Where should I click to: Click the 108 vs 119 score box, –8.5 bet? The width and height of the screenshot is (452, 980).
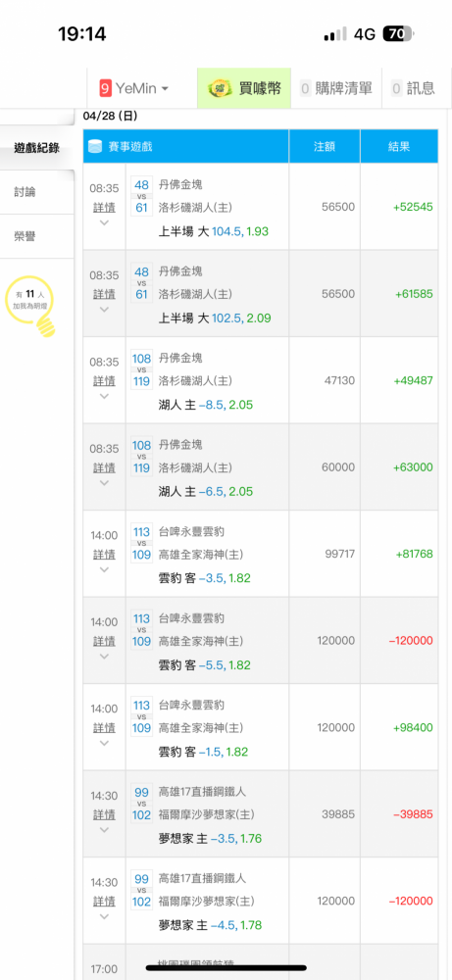[x=142, y=369]
